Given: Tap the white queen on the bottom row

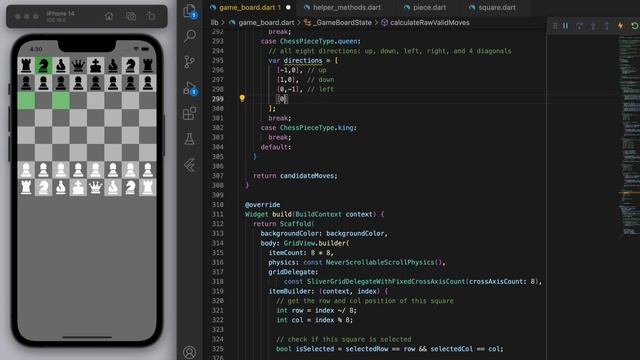Looking at the screenshot, I should [96, 187].
